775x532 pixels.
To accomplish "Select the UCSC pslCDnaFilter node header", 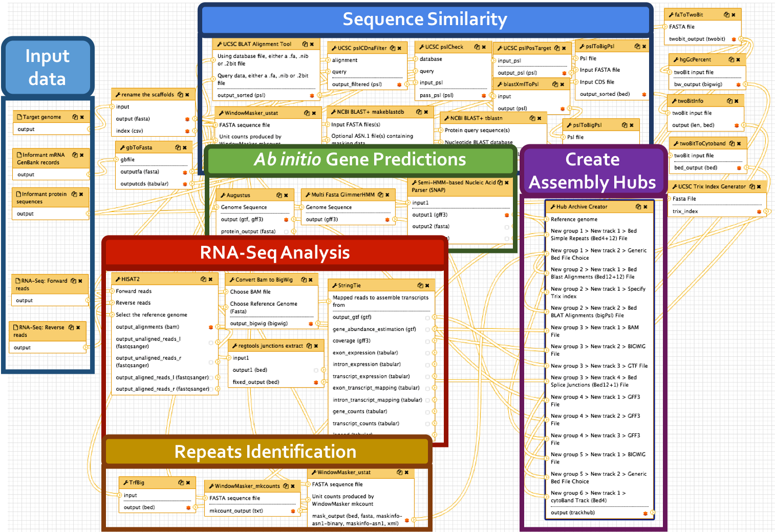I will [x=367, y=48].
